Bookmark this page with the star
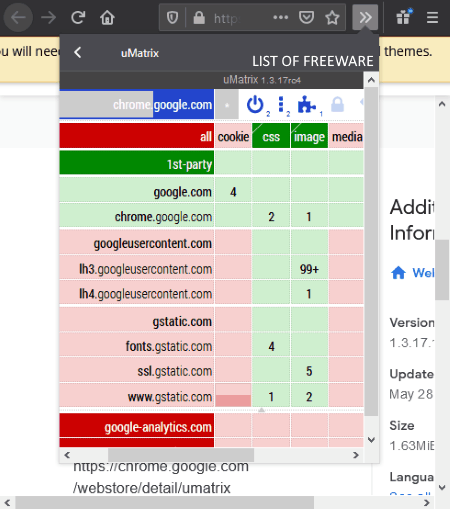Viewport: 450px width, 509px height. coord(332,17)
